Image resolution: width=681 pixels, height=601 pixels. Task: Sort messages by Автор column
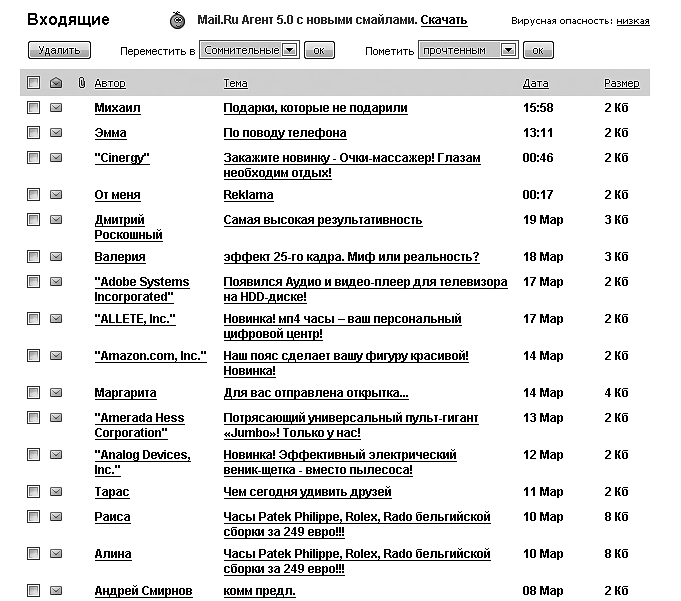[110, 83]
